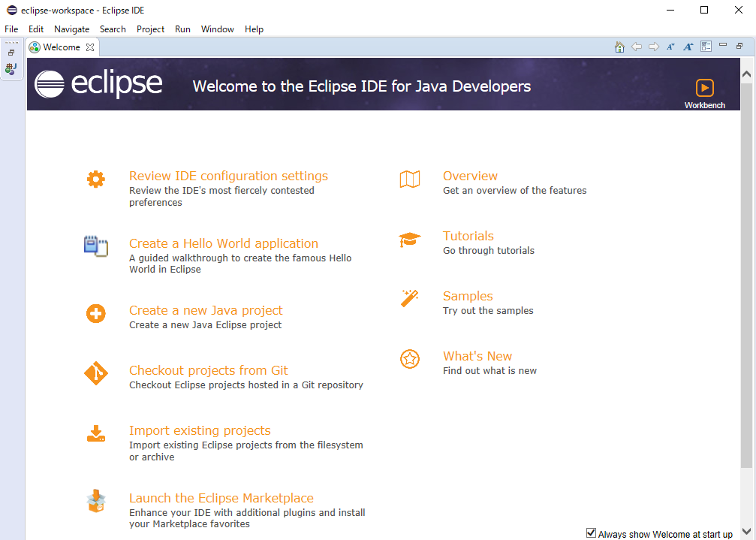Viewport: 756px width, 540px height.
Task: Open the Navigate menu
Action: coord(72,29)
